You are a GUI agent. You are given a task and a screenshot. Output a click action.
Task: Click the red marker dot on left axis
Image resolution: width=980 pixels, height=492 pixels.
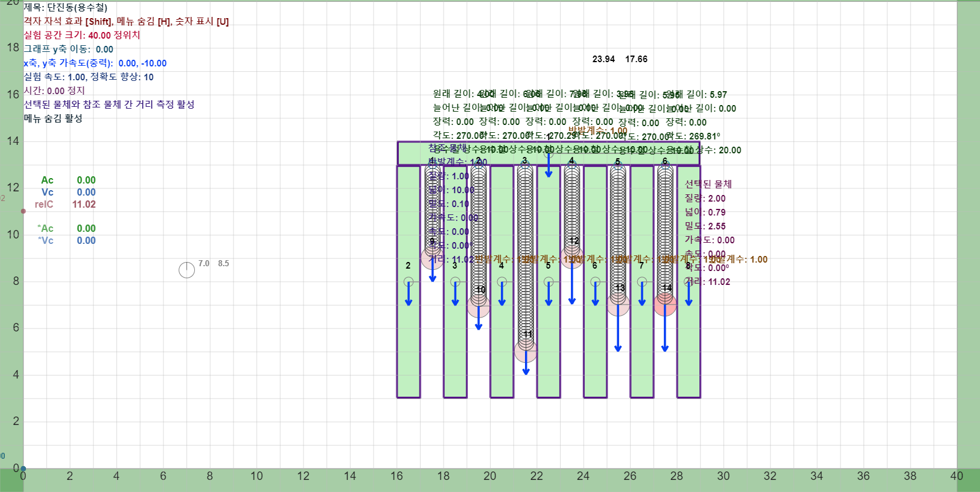point(23,211)
